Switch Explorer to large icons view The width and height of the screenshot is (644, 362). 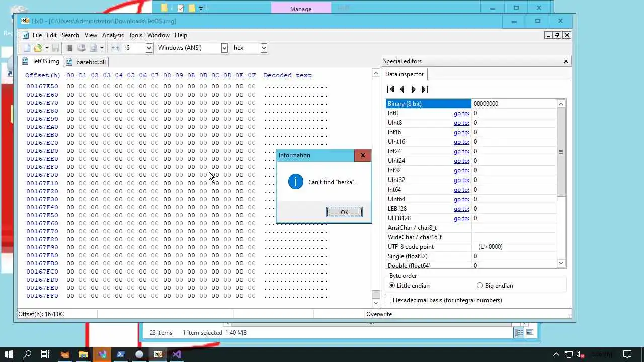click(x=529, y=332)
